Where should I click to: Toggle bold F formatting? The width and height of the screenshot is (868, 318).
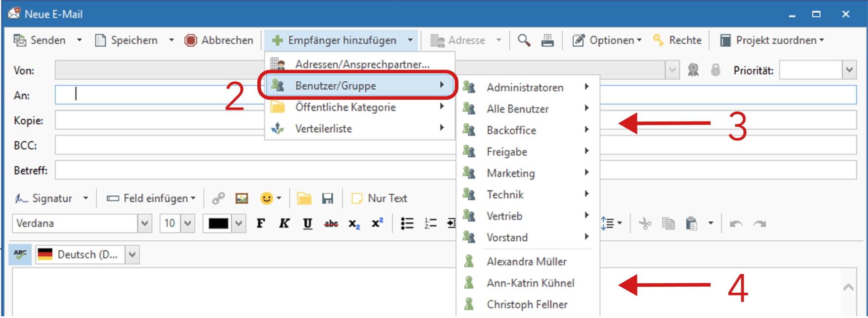(261, 223)
